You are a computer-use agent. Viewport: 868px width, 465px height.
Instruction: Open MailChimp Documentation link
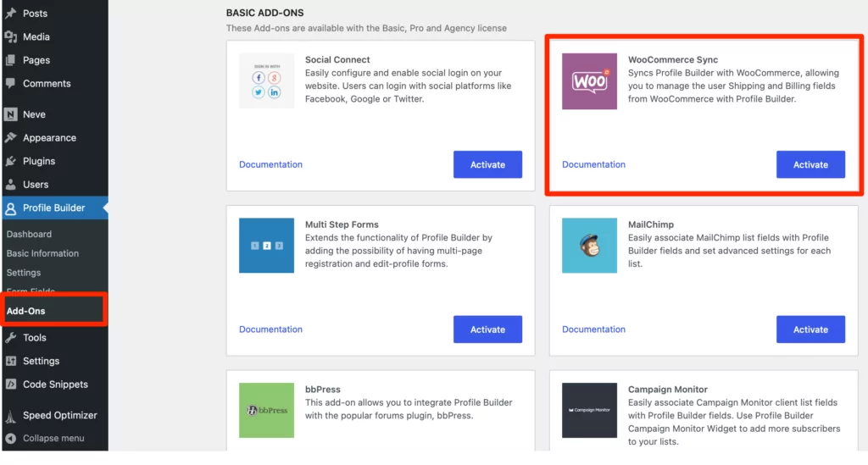(x=593, y=329)
